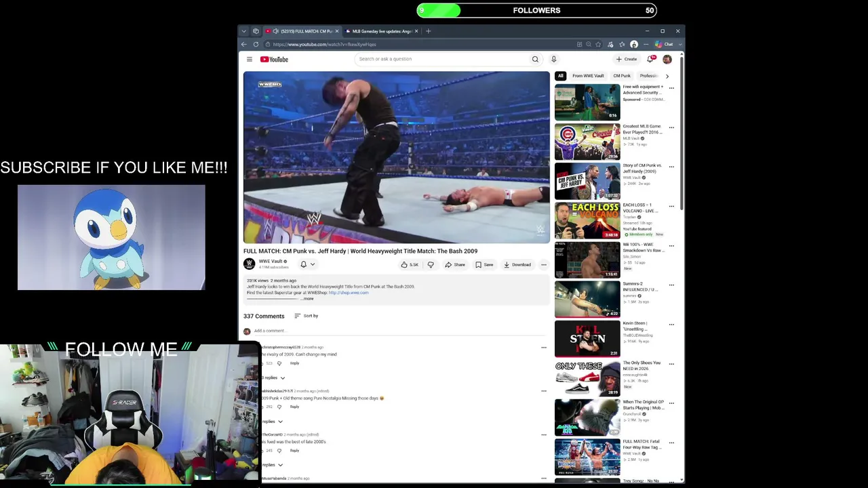The width and height of the screenshot is (868, 488).
Task: Click the YouTube search box
Action: click(442, 59)
